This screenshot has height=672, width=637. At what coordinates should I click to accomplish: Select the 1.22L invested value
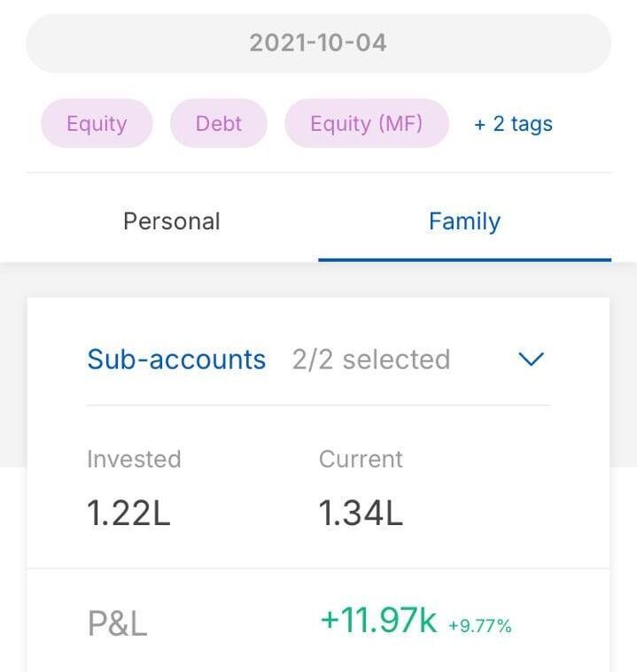click(x=128, y=514)
